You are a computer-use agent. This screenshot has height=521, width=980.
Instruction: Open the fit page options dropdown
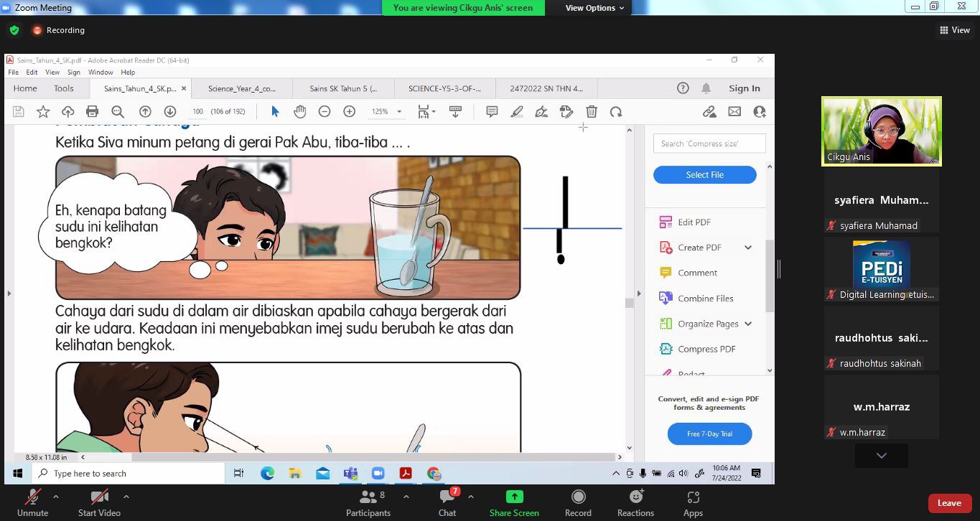point(426,112)
